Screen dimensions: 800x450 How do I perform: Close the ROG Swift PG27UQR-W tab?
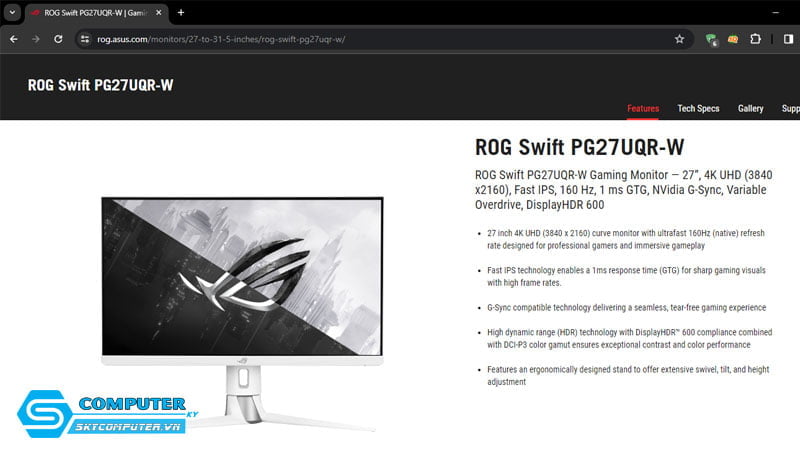159,13
